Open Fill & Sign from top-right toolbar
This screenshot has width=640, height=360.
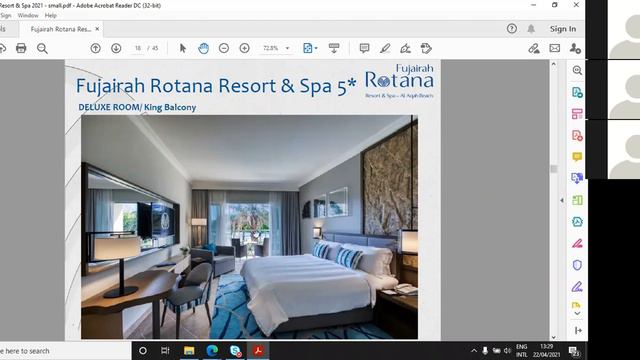point(533,48)
